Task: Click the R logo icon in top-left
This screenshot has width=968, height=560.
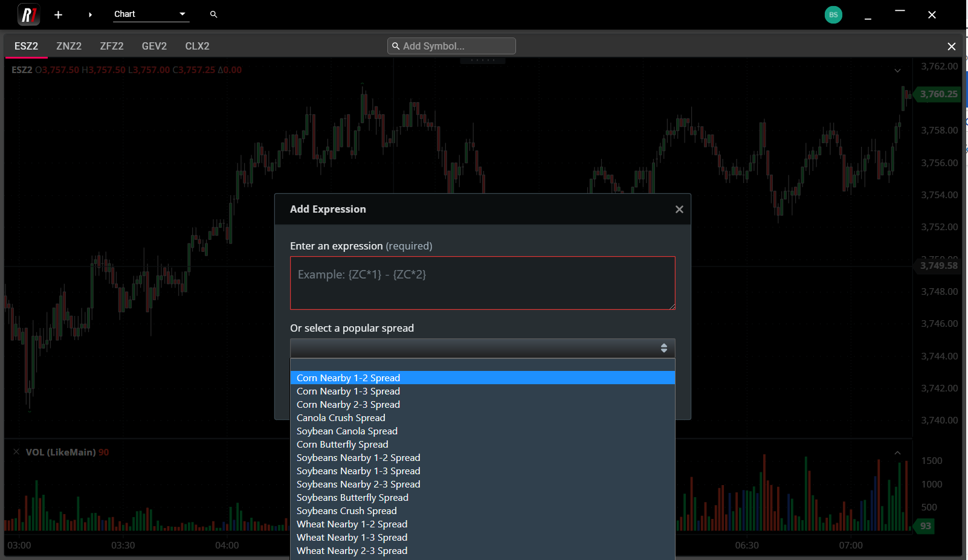Action: [28, 14]
